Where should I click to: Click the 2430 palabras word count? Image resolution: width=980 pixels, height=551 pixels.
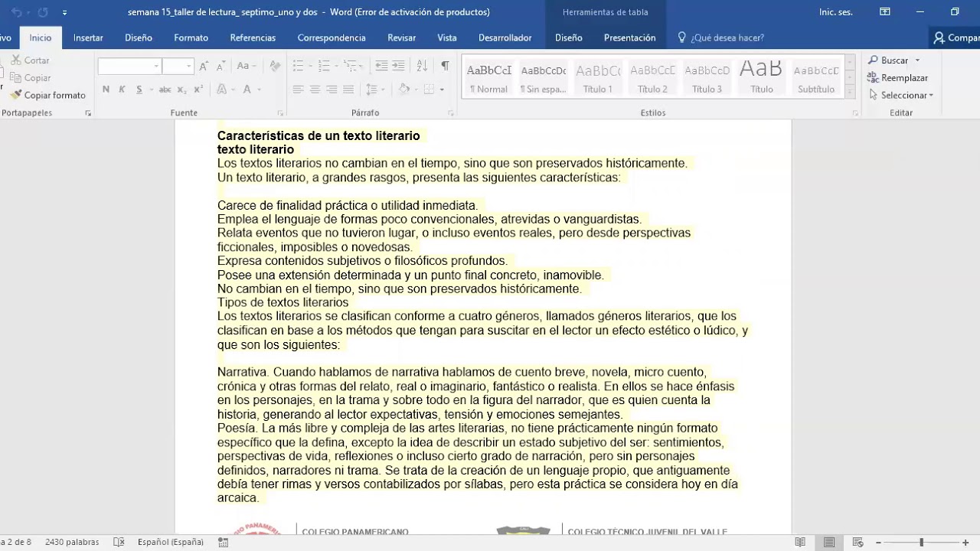72,542
